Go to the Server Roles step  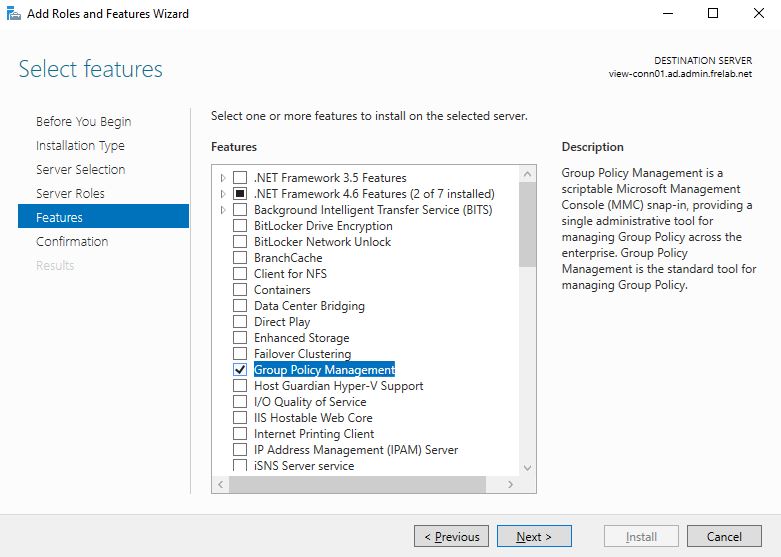coord(70,193)
